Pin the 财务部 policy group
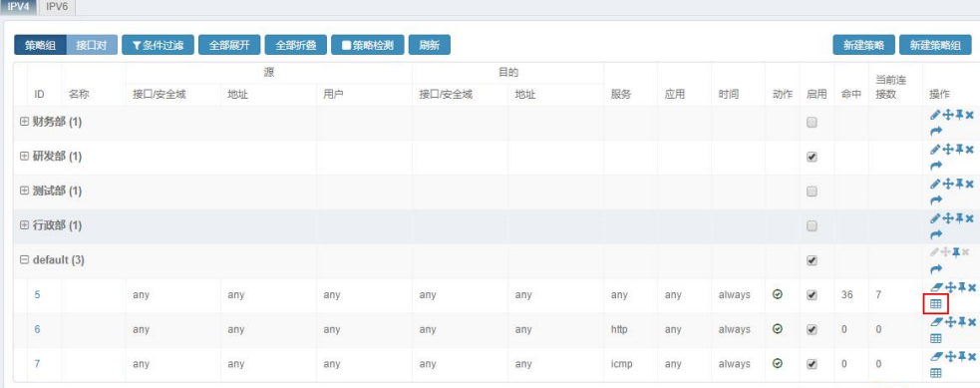This screenshot has height=388, width=980. pyautogui.click(x=959, y=115)
